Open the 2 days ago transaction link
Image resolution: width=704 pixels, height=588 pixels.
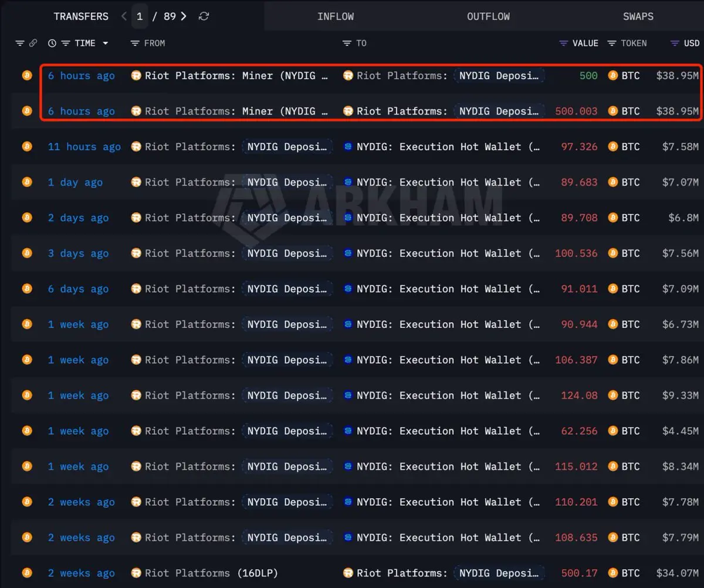[x=78, y=218]
